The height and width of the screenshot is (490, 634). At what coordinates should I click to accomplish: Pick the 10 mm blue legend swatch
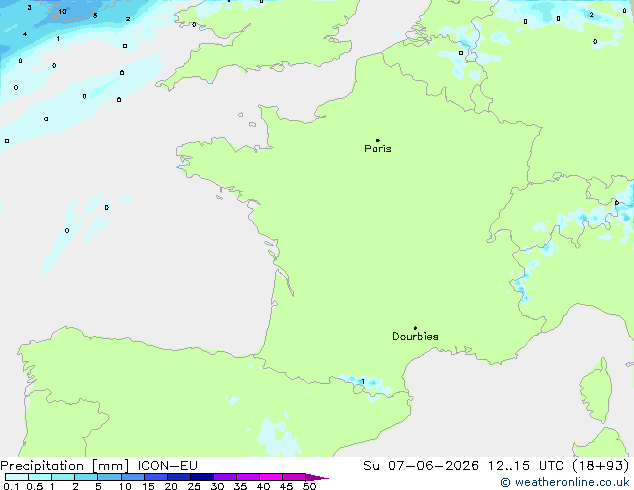[132, 477]
